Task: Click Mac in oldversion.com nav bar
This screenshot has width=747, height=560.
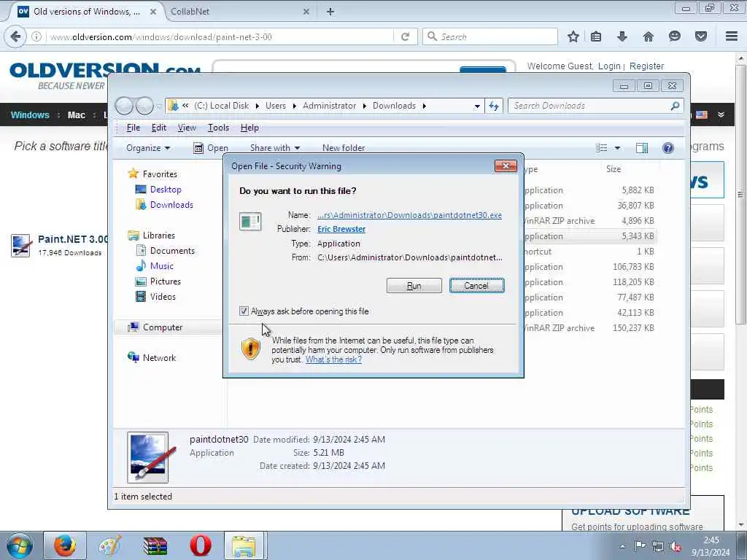Action: [76, 114]
